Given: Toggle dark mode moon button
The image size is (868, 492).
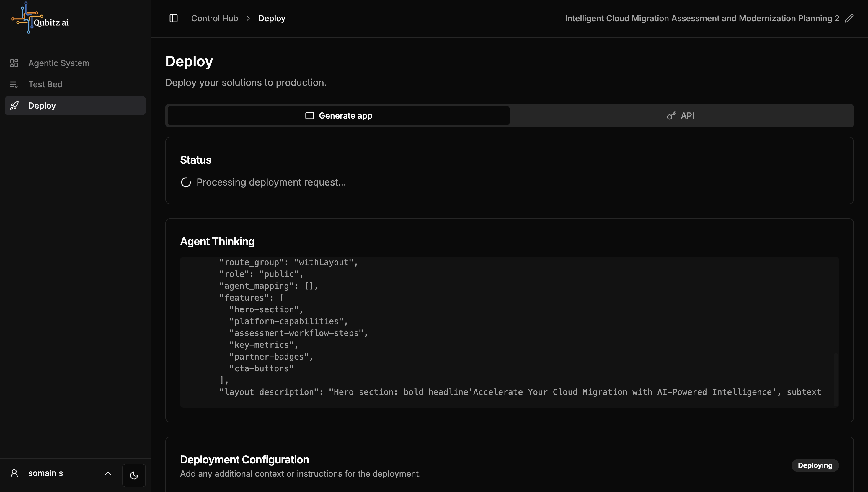Looking at the screenshot, I should [x=134, y=475].
